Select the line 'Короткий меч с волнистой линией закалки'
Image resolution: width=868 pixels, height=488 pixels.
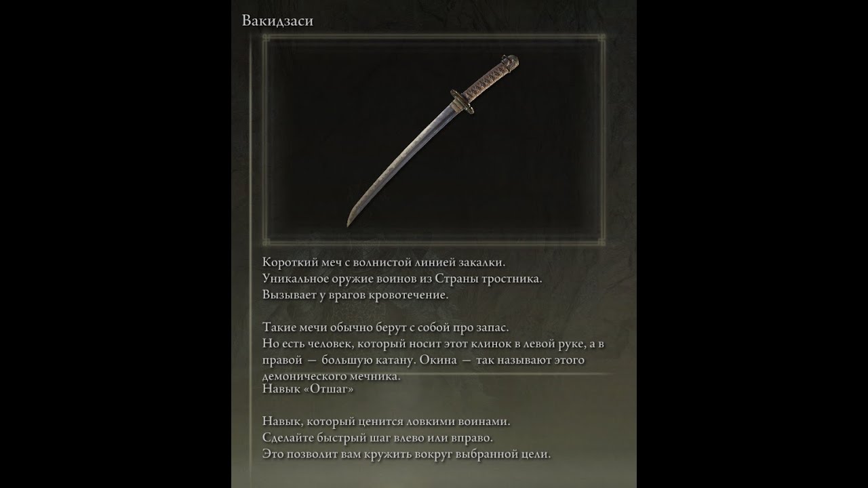(384, 262)
